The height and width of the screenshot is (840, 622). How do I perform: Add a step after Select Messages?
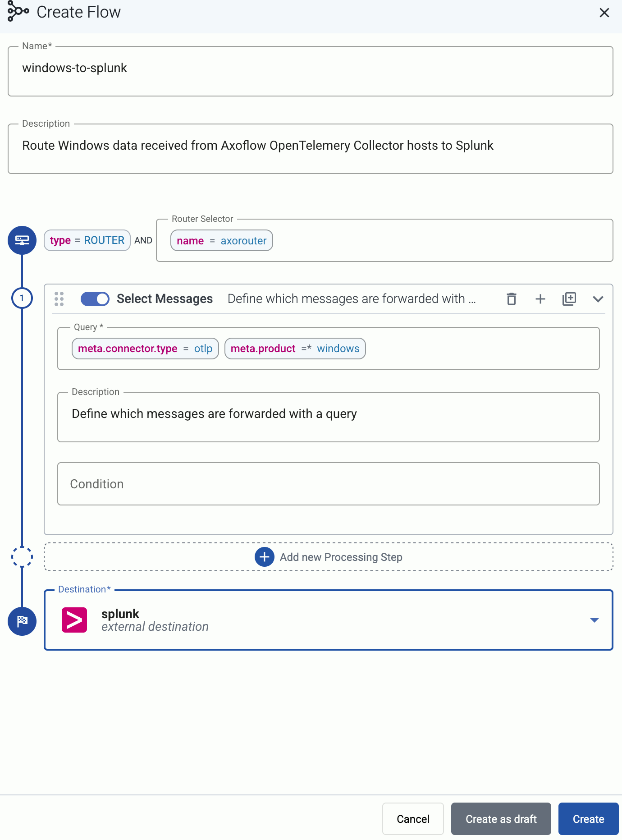pyautogui.click(x=540, y=299)
